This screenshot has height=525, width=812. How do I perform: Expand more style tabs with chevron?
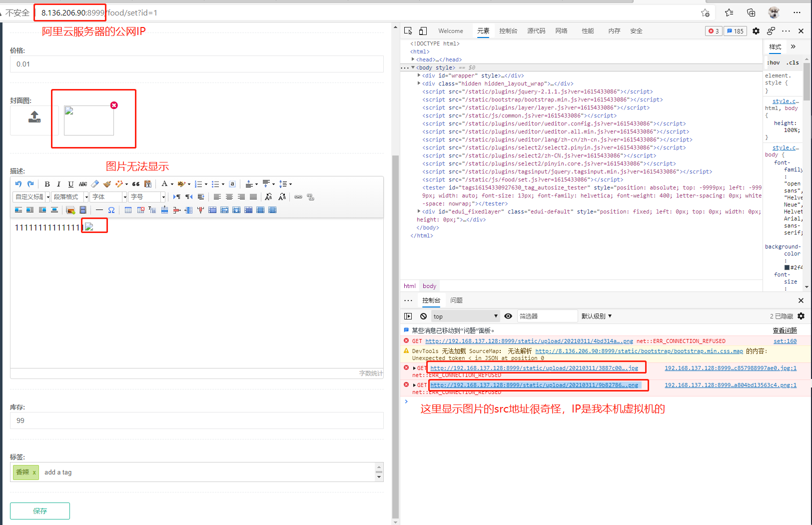793,46
